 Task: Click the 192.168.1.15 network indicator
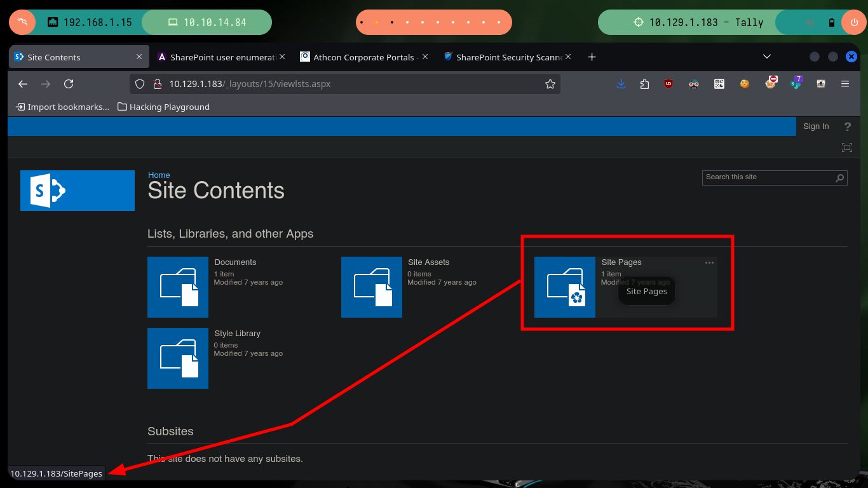pyautogui.click(x=90, y=22)
